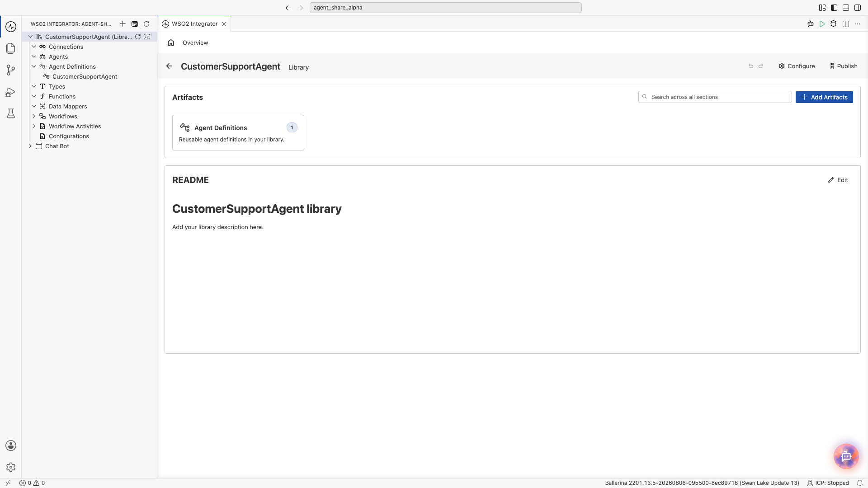The image size is (868, 488).
Task: Expand the Workflow Activities section
Action: [x=34, y=126]
